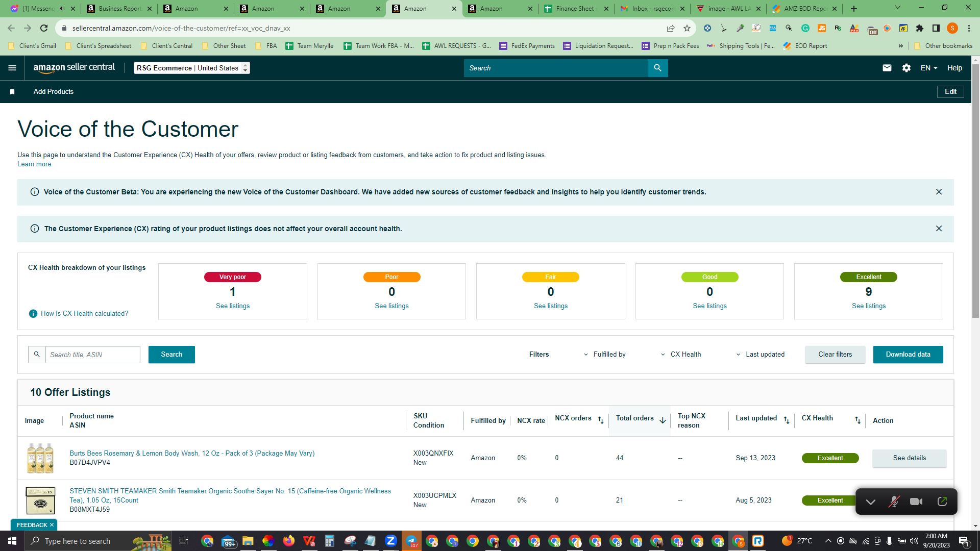Click the teal Search button for listings
Image resolution: width=980 pixels, height=551 pixels.
click(x=171, y=355)
